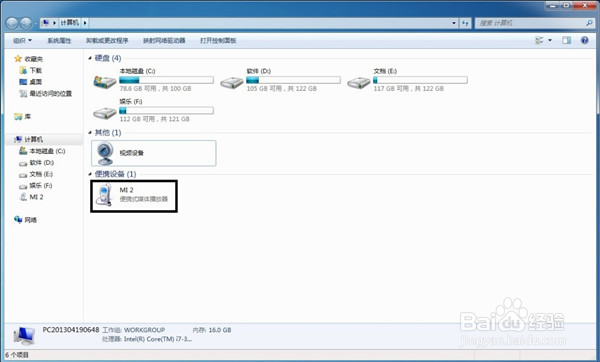This screenshot has width=600, height=362.
Task: Select 文档 (E:) in the navigation tree
Action: pyautogui.click(x=36, y=174)
